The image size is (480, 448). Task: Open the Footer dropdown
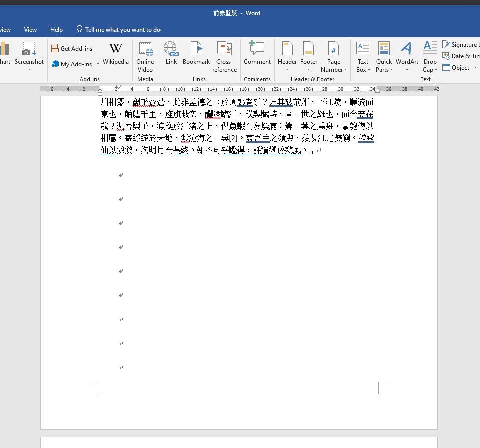click(x=309, y=57)
